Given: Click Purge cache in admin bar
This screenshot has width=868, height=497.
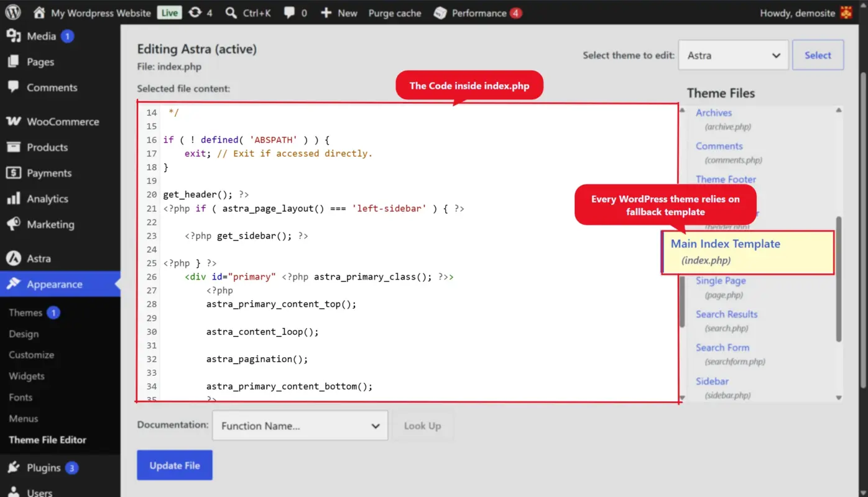Looking at the screenshot, I should point(395,12).
